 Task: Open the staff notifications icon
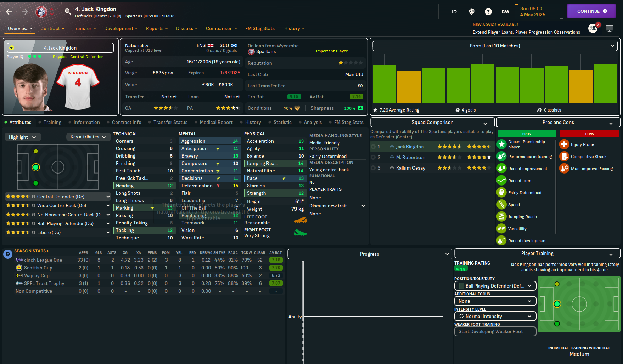click(593, 28)
